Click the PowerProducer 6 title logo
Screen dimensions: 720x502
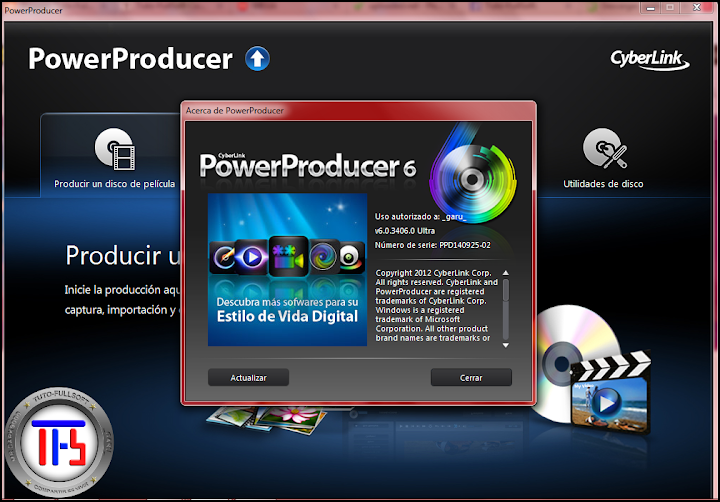(x=308, y=165)
